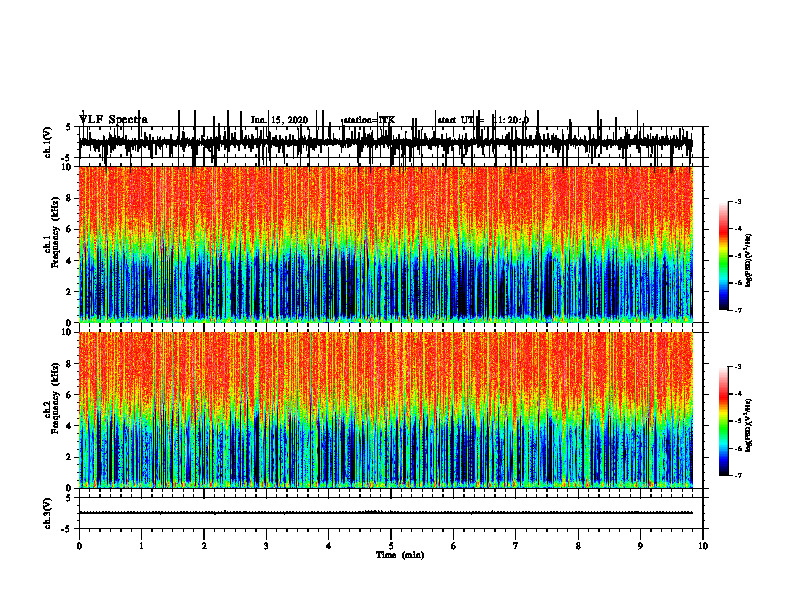
Task: Click the ch.1 spectrogram color scale bar
Action: coord(724,256)
